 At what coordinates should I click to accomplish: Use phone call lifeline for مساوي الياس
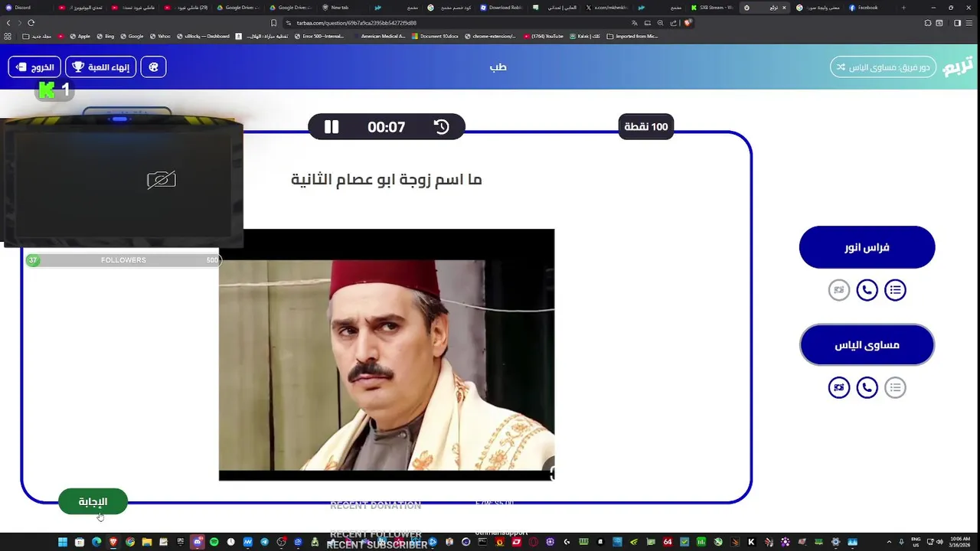[867, 388]
